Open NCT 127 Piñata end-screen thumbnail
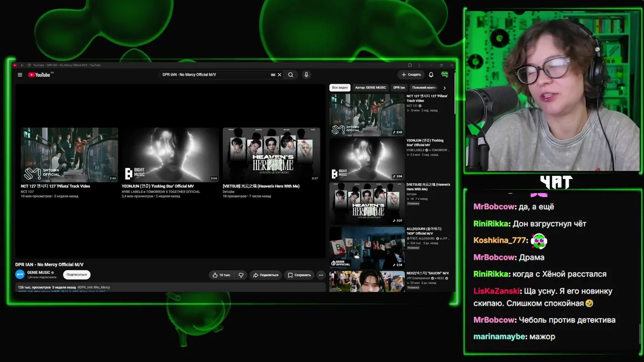The width and height of the screenshot is (644, 362). coord(69,154)
